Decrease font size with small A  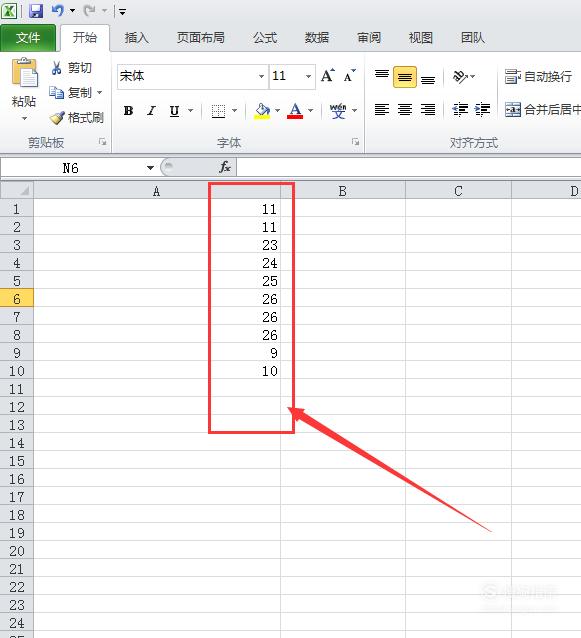point(349,76)
